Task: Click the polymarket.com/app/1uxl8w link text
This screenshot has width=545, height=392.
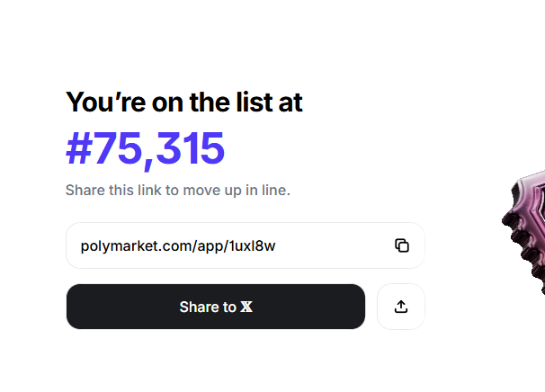Action: tap(177, 245)
